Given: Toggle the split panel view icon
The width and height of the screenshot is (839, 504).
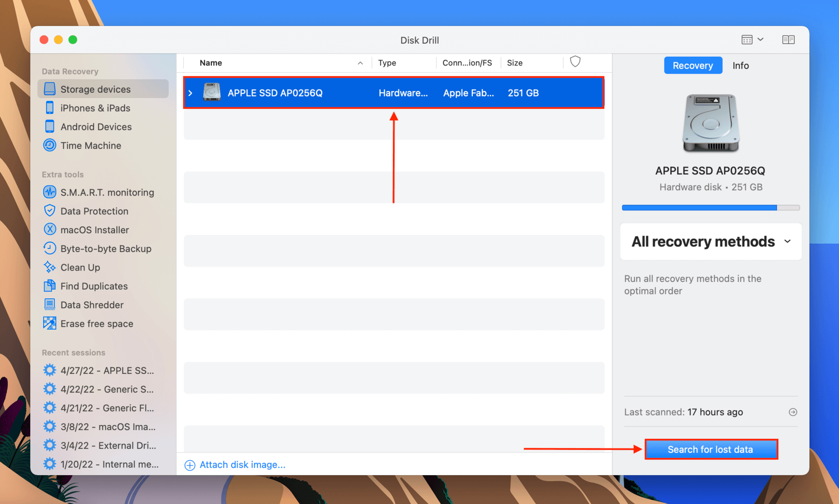Looking at the screenshot, I should 788,40.
